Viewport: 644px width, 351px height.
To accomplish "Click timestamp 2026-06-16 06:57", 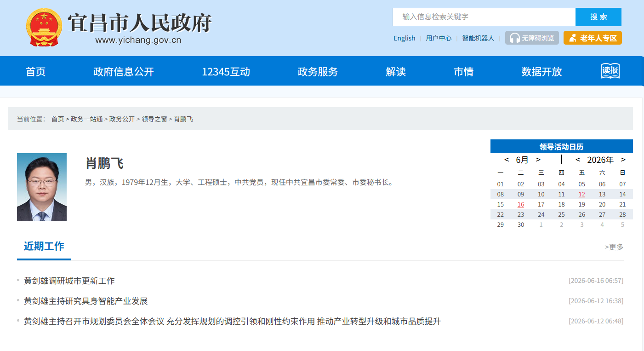I will point(596,281).
